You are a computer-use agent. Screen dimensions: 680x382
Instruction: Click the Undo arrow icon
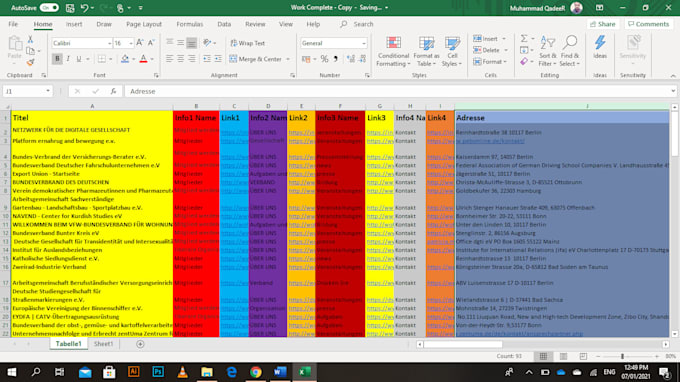85,8
